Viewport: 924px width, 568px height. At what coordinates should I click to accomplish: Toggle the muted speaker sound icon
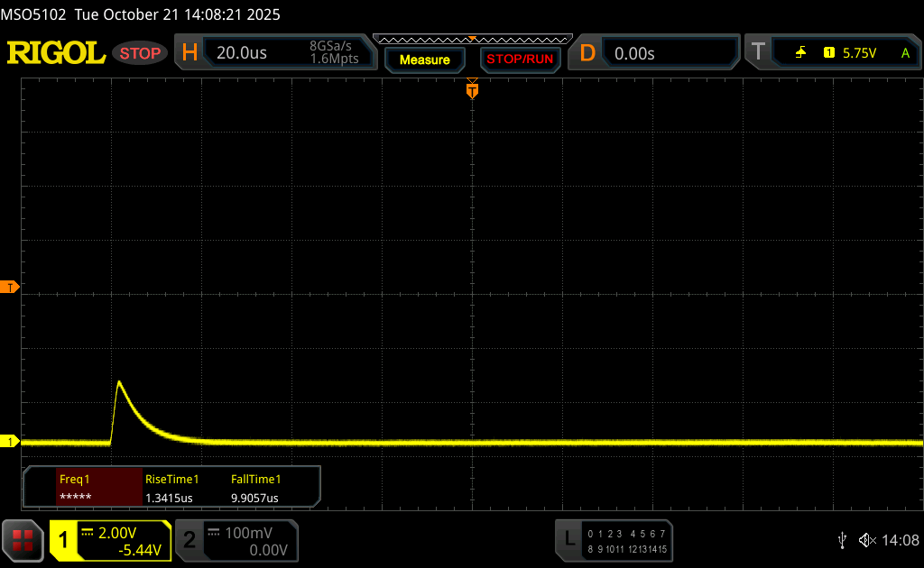click(866, 540)
